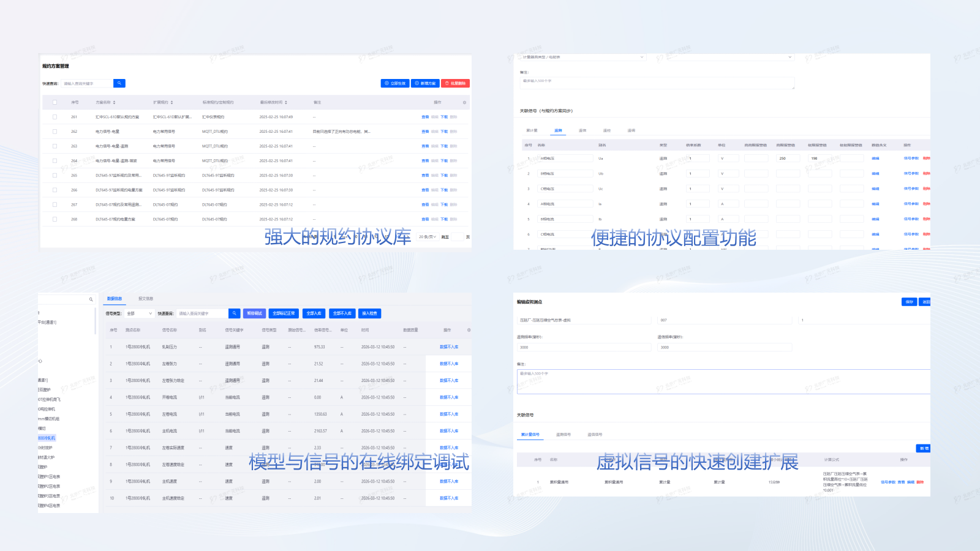Sort by 扩展规约 column arrows
980x551 pixels.
(x=172, y=102)
